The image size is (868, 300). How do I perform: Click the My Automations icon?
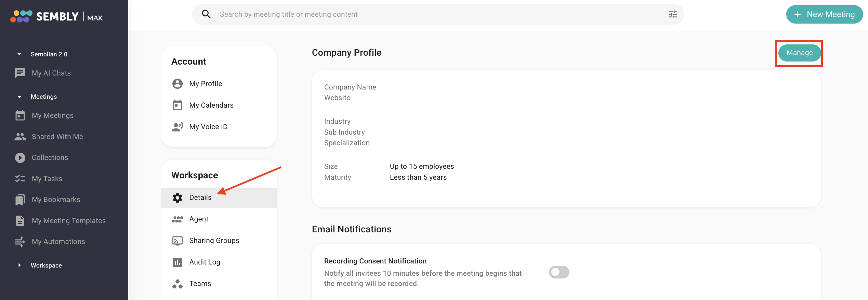[20, 242]
